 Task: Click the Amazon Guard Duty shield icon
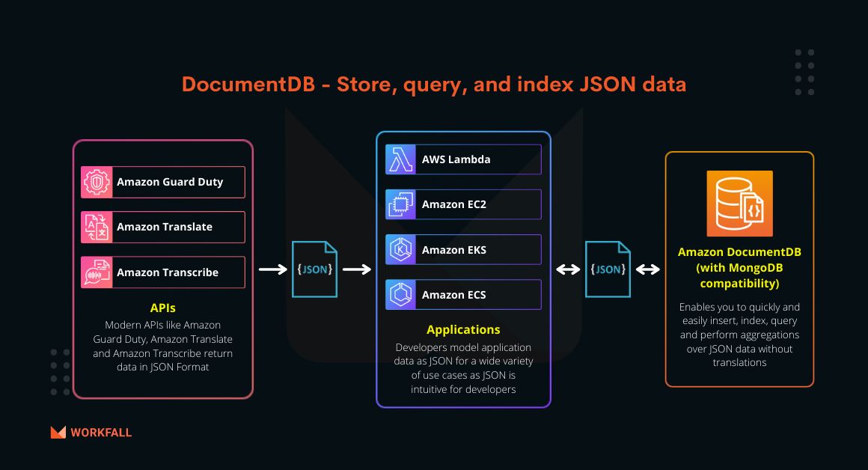point(97,182)
